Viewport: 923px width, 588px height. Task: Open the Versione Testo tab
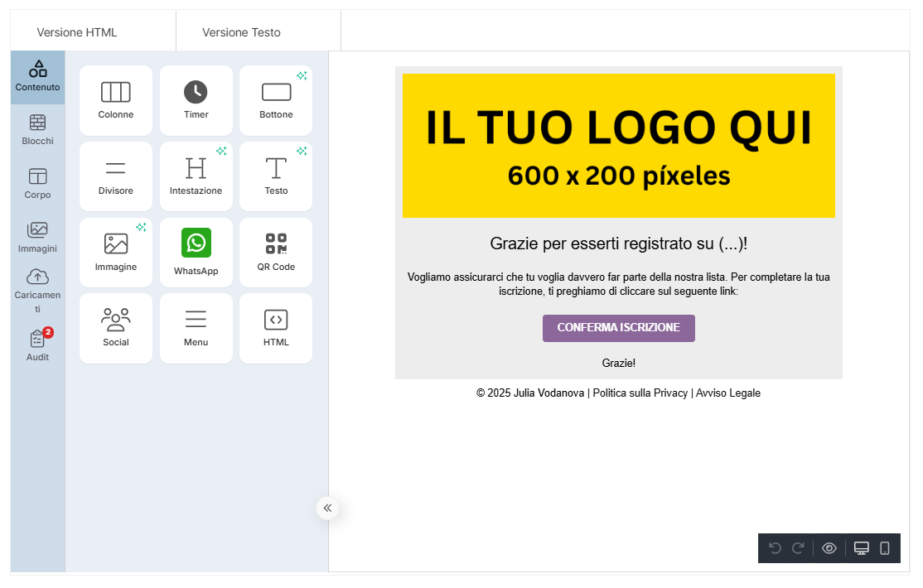pos(241,32)
